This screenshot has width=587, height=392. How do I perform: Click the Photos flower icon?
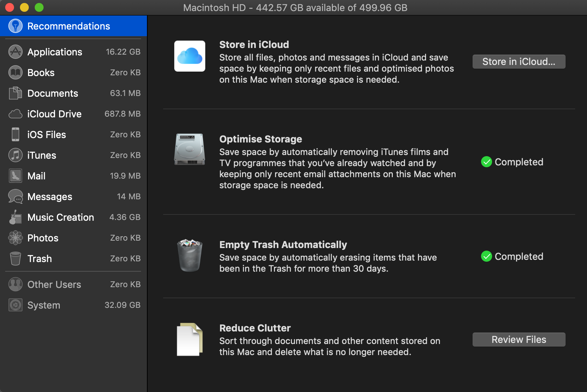pos(16,238)
